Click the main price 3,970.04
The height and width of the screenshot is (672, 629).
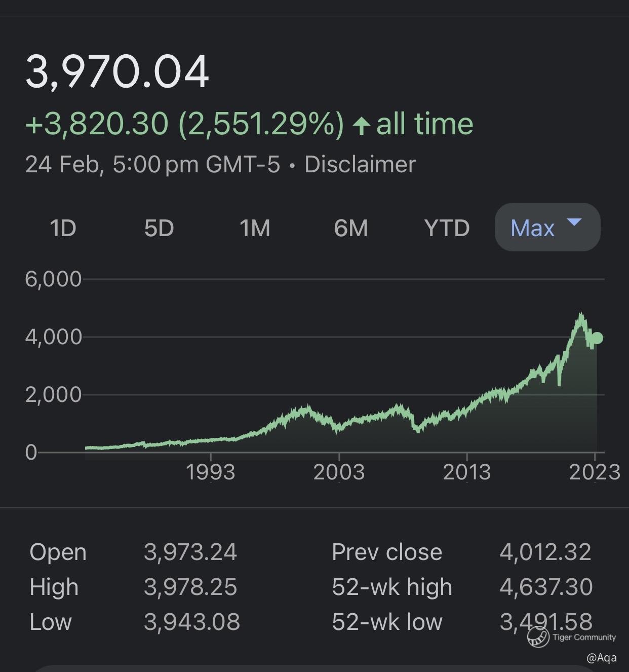click(x=117, y=72)
